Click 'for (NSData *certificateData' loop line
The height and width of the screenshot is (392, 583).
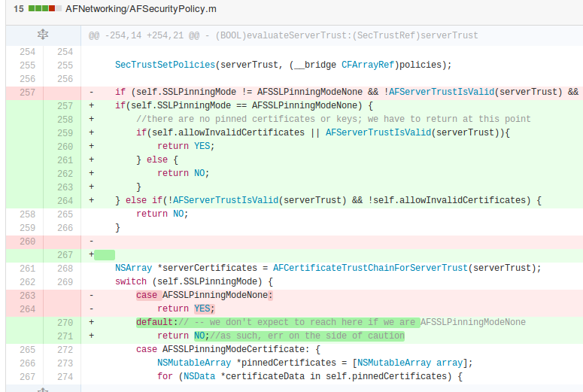(x=310, y=376)
